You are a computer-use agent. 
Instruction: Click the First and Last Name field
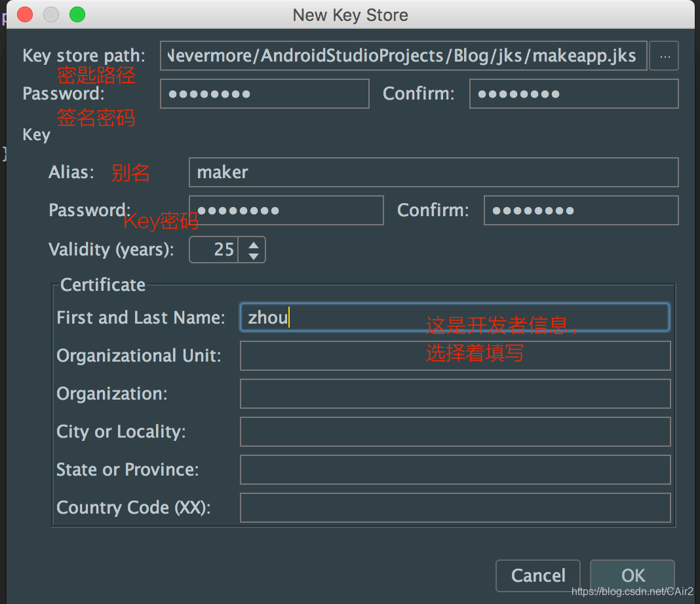pos(455,317)
